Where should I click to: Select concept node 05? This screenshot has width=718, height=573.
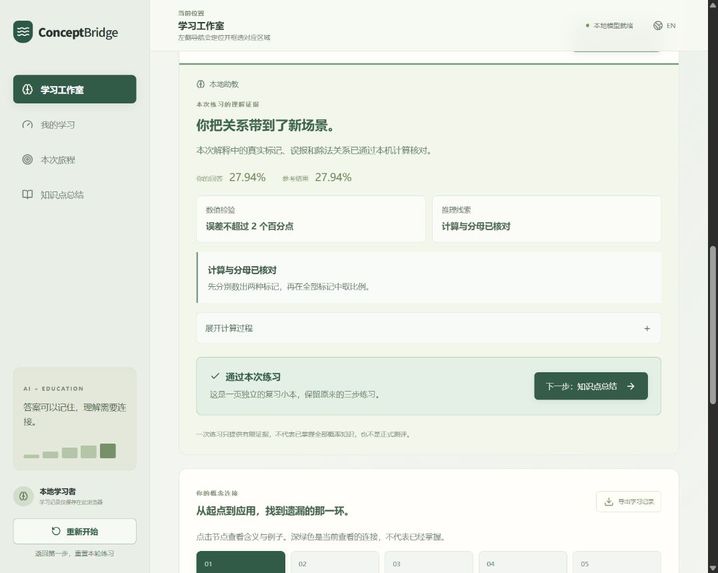(x=617, y=562)
